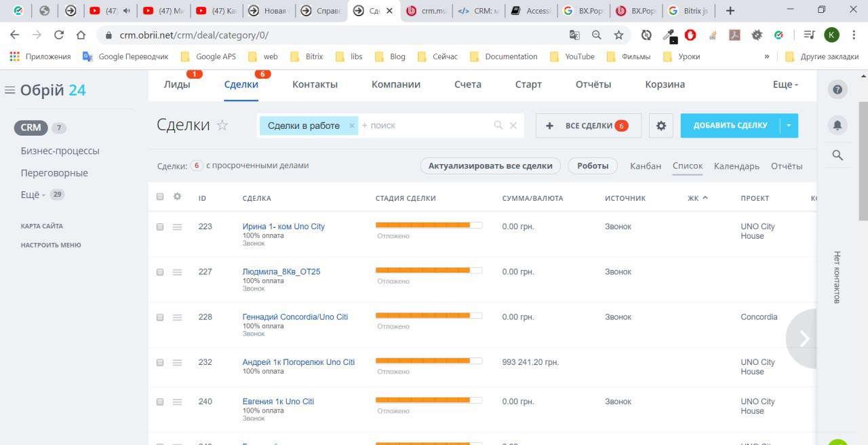Expand the Добавить сделку dropdown arrow
The height and width of the screenshot is (445, 868).
(x=789, y=125)
